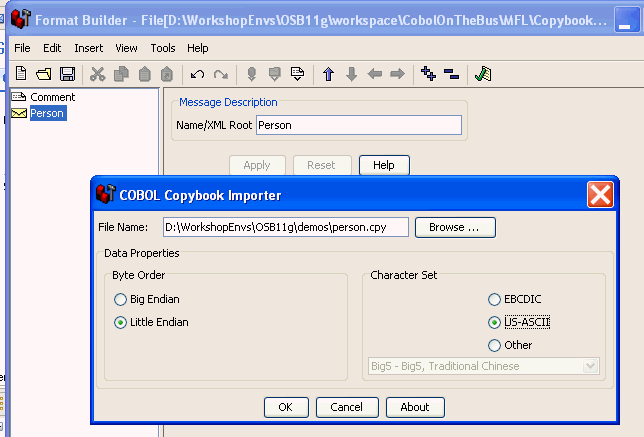Click the Browse button

455,227
